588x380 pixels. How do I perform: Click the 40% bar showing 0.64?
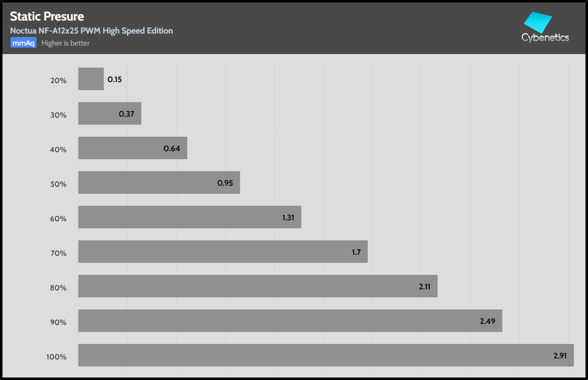point(133,148)
